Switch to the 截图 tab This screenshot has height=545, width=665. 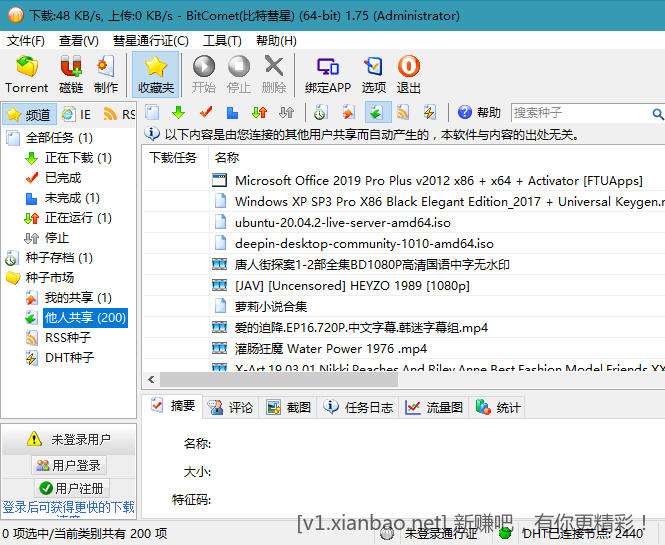click(x=288, y=408)
